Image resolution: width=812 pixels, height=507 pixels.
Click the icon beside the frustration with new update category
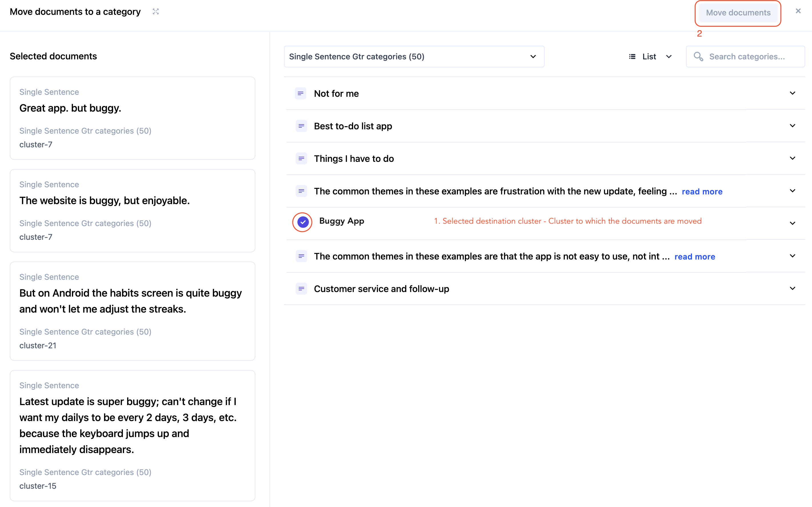[301, 191]
